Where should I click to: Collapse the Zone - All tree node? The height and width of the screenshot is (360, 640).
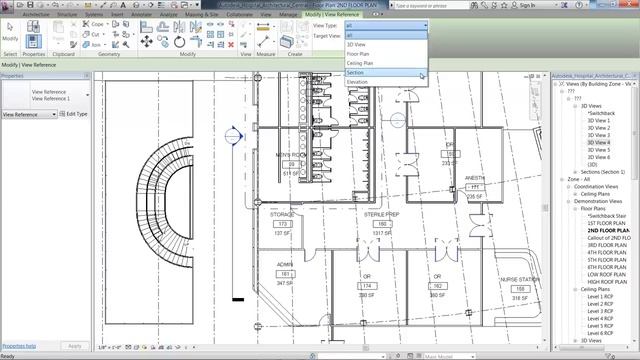coord(562,179)
